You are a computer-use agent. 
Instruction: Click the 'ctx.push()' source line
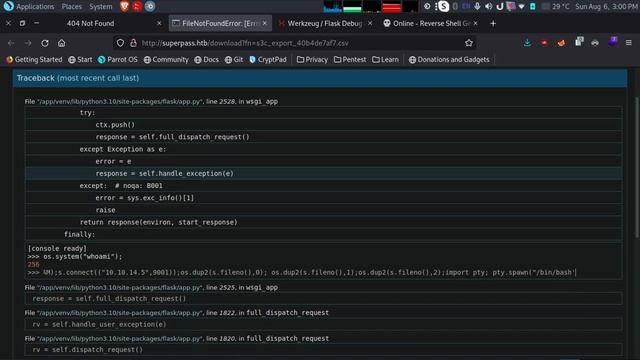pos(324,124)
